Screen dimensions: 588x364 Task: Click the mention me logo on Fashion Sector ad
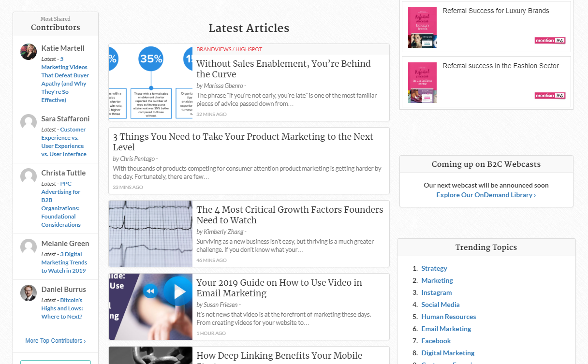(550, 96)
